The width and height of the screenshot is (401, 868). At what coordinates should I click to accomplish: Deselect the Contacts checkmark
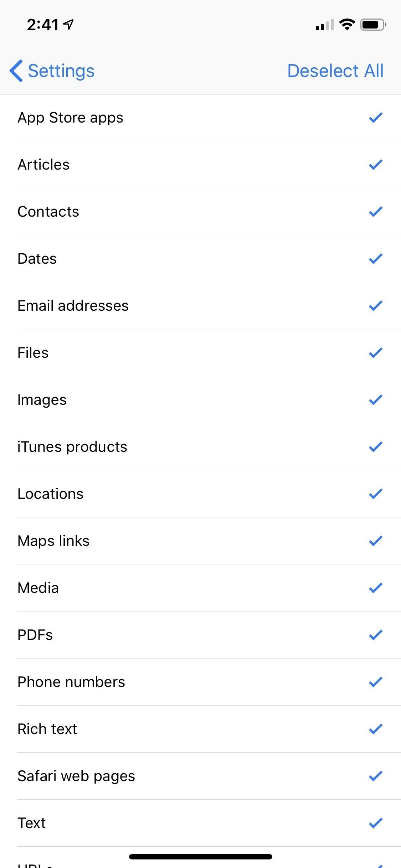coord(376,212)
